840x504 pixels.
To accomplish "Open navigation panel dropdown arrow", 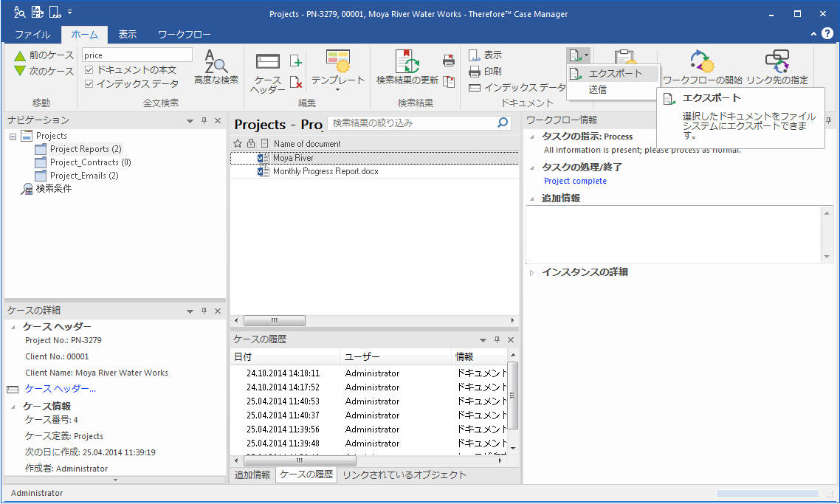I will (x=190, y=121).
